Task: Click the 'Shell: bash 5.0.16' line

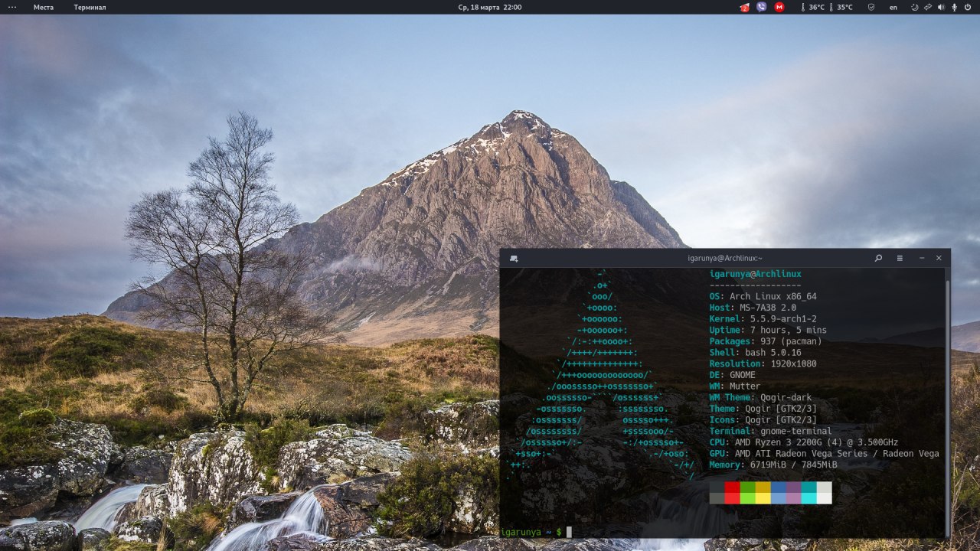Action: coord(756,353)
